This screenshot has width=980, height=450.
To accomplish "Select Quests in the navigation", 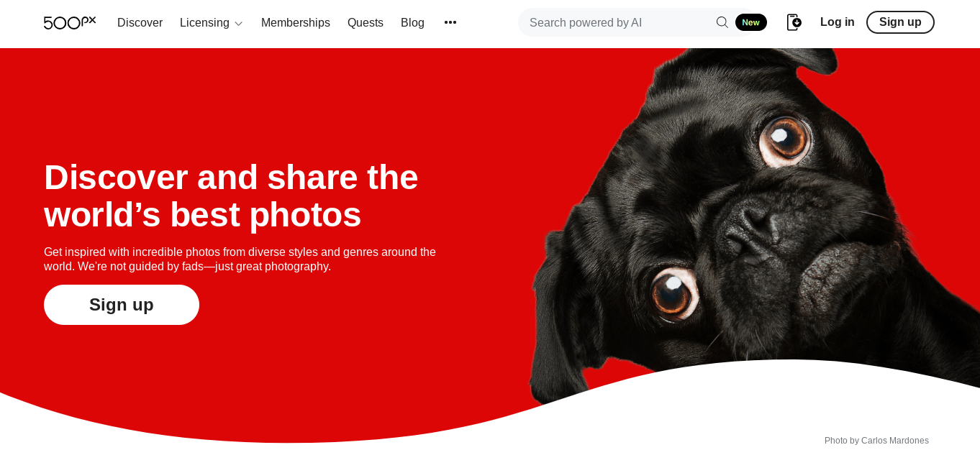I will pos(366,22).
